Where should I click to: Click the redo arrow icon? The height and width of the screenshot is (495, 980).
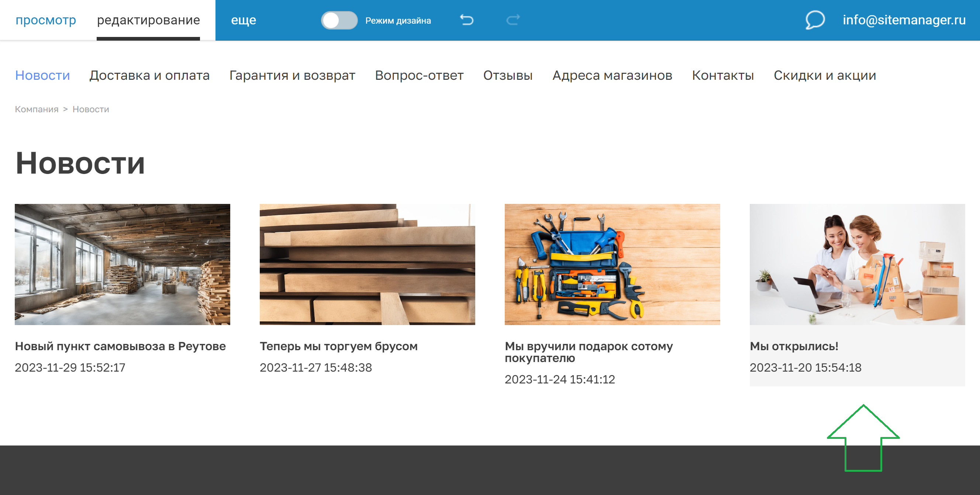click(513, 20)
